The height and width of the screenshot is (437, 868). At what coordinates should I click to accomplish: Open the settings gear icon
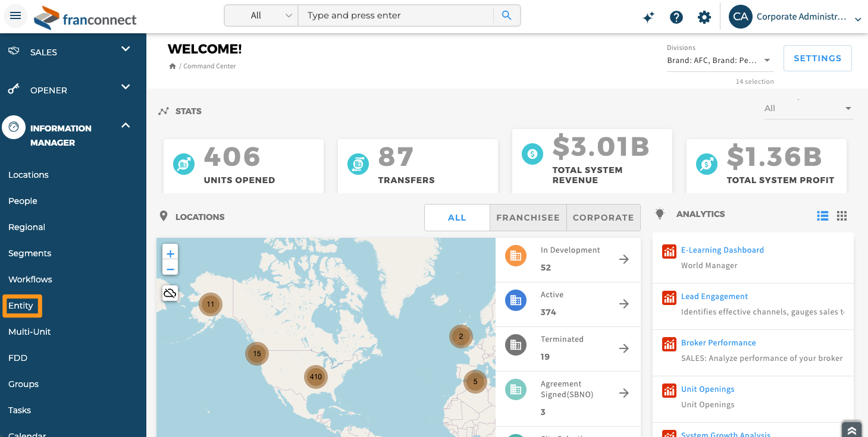click(x=704, y=17)
